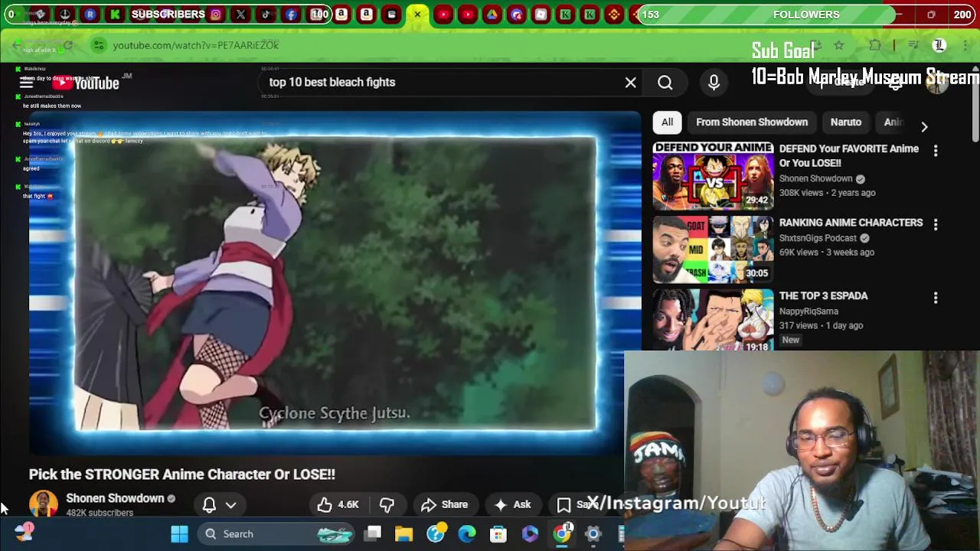Open the YouTube hamburger guide menu

[x=26, y=83]
